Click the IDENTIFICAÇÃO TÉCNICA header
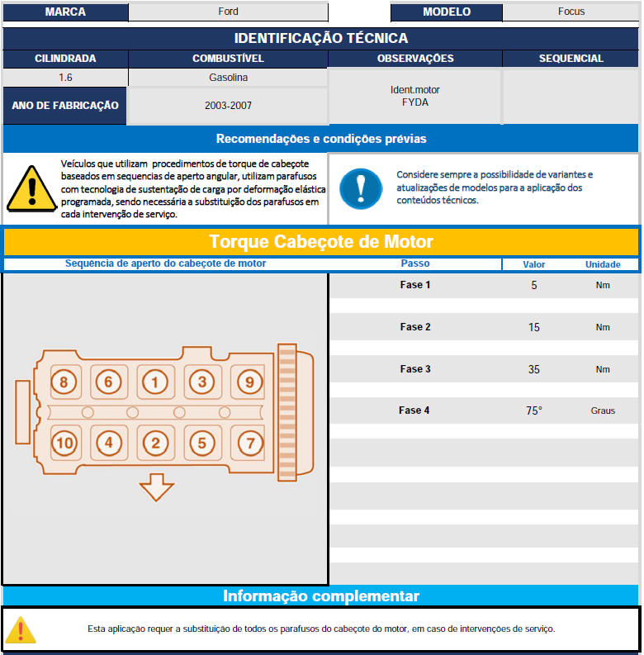This screenshot has width=644, height=655. click(x=321, y=38)
